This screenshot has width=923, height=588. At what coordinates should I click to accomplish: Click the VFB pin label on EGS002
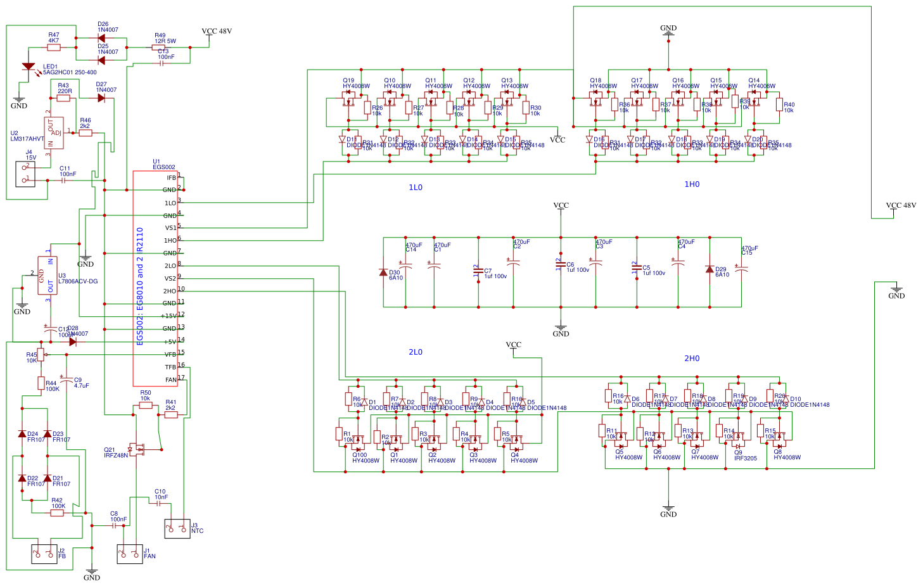pyautogui.click(x=171, y=355)
